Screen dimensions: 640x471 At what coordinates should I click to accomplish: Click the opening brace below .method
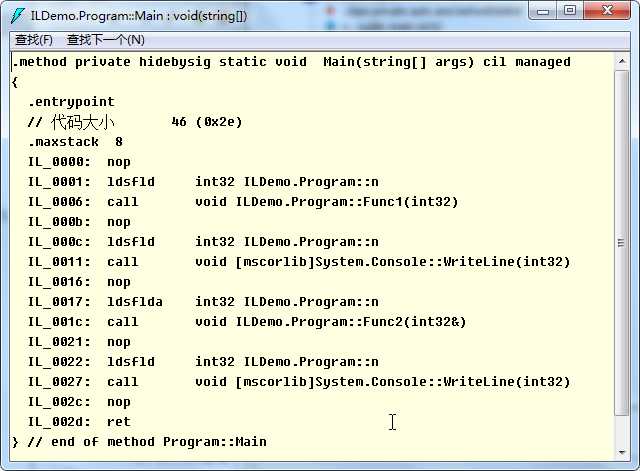[15, 82]
